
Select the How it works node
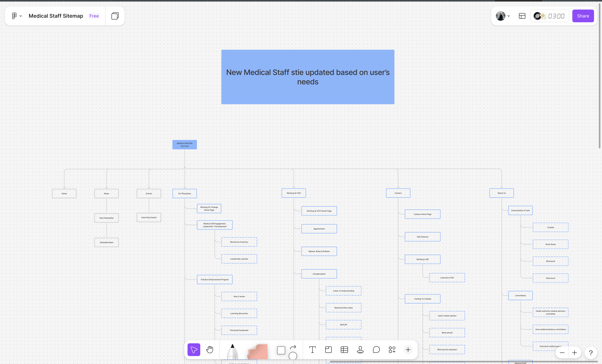point(239,296)
